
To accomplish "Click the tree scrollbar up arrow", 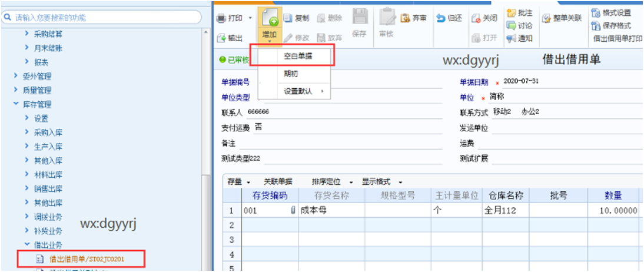I will point(207,32).
